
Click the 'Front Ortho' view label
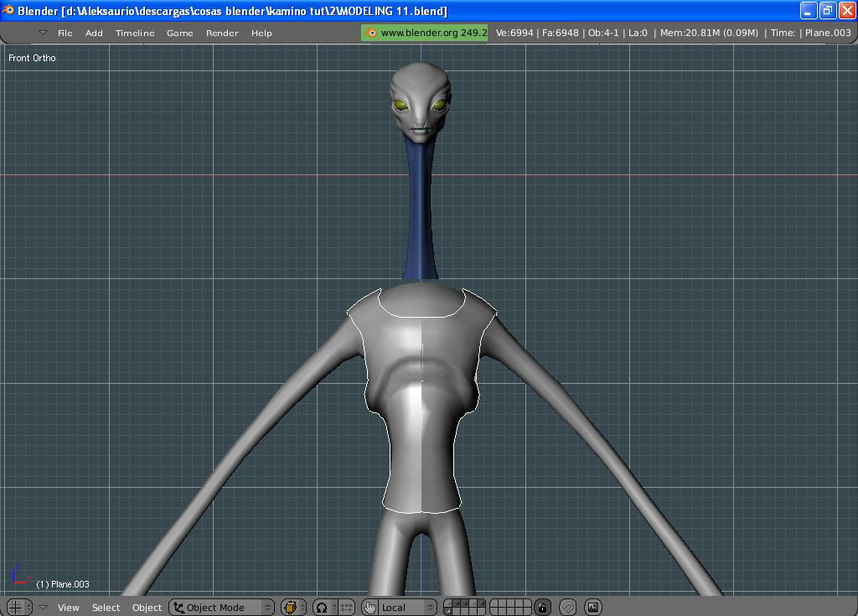pos(32,58)
